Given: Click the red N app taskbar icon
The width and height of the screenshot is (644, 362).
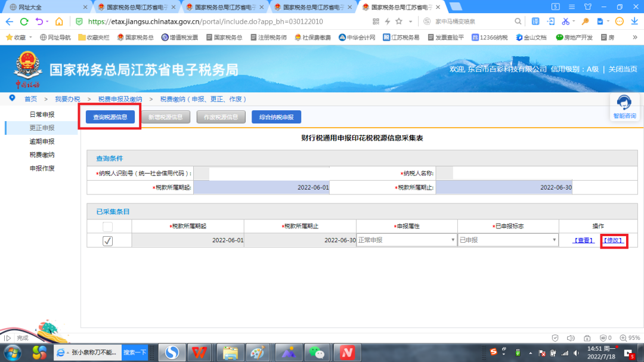Looking at the screenshot, I should pyautogui.click(x=347, y=352).
